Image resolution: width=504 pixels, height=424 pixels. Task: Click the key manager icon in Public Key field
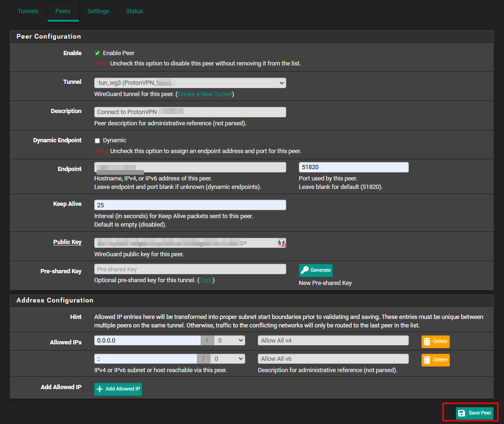(281, 243)
